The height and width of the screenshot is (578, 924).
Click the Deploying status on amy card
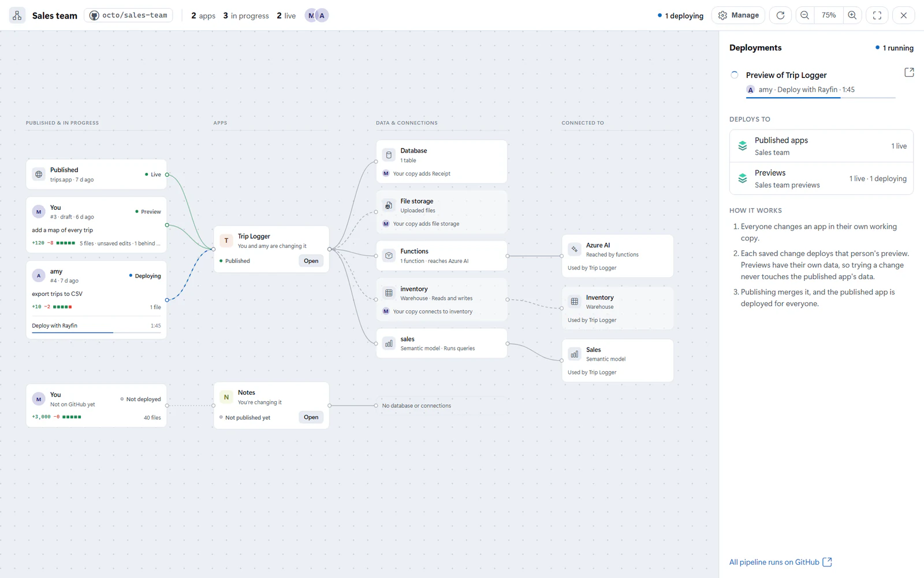(145, 276)
